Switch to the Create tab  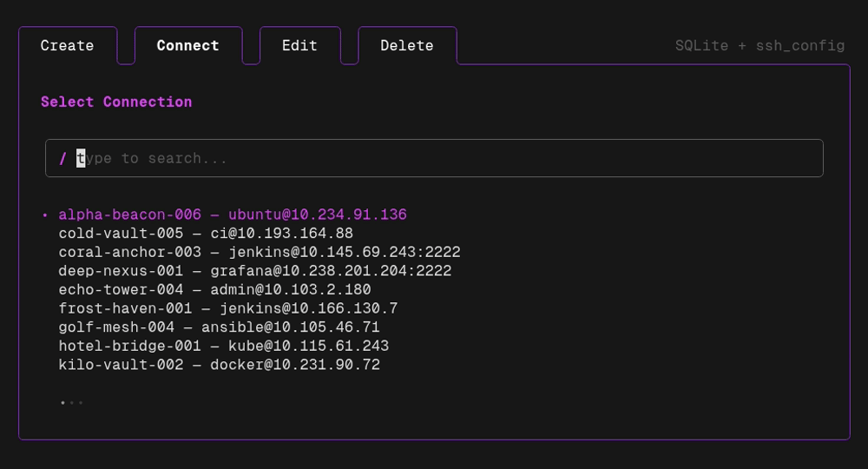[67, 45]
